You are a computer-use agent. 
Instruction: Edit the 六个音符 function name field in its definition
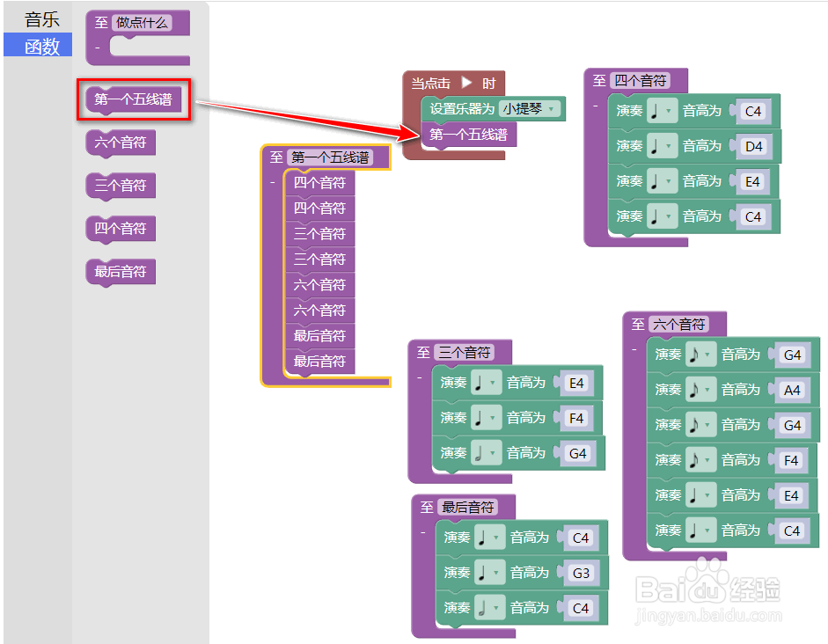pos(678,324)
